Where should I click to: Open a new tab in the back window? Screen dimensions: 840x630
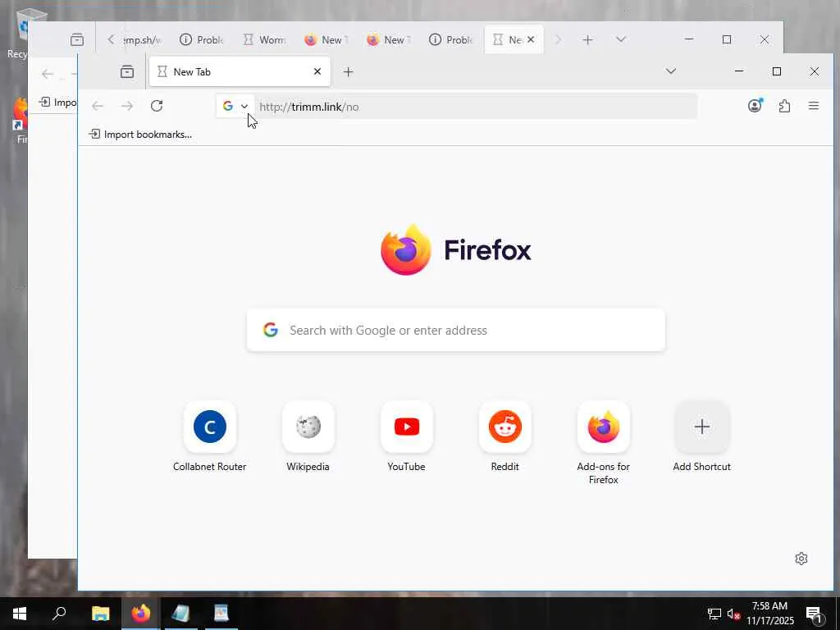pos(587,39)
